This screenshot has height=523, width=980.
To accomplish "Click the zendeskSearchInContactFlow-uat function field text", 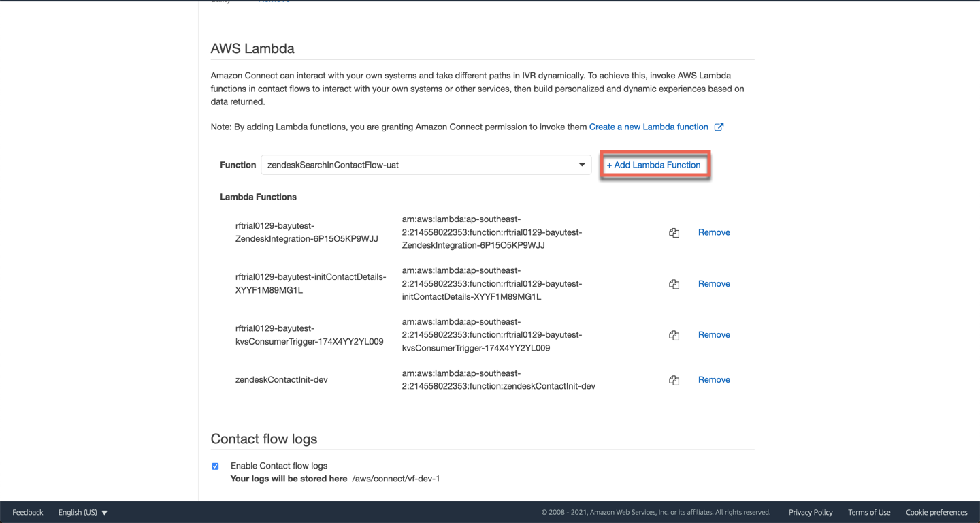I will pyautogui.click(x=333, y=165).
